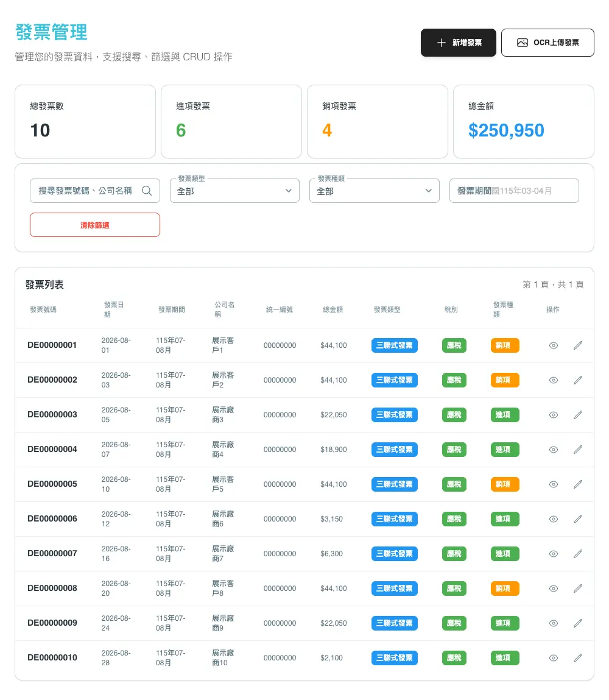
Task: Click amount $2,100
Action: pos(331,658)
